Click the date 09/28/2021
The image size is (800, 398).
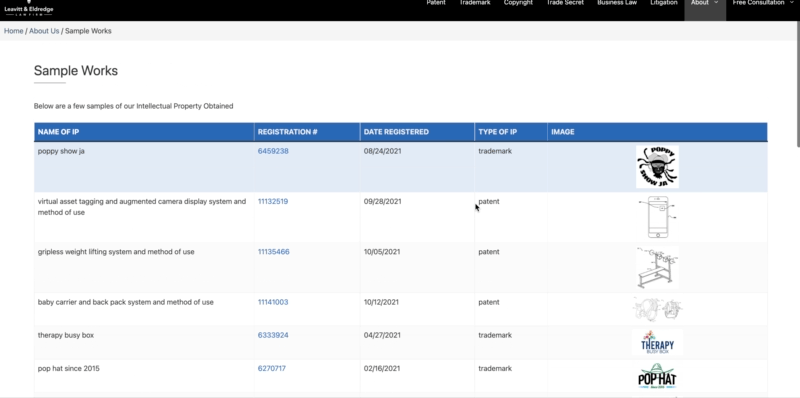(382, 202)
